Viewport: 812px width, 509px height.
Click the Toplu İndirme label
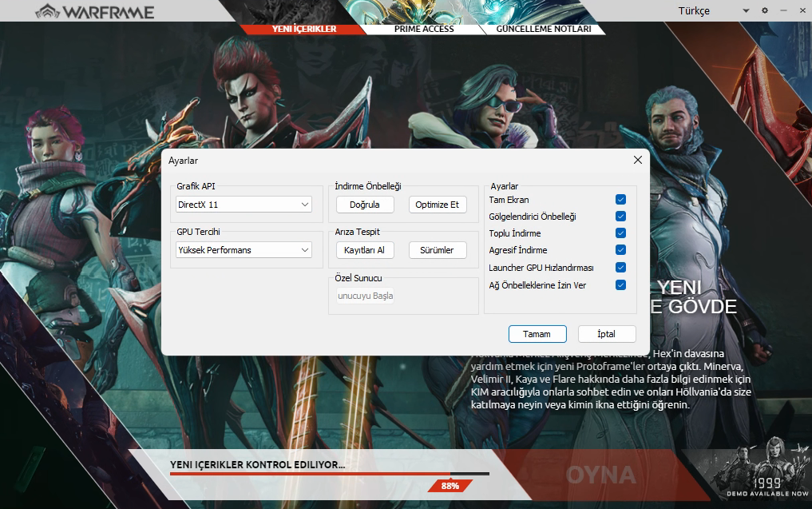coord(515,233)
